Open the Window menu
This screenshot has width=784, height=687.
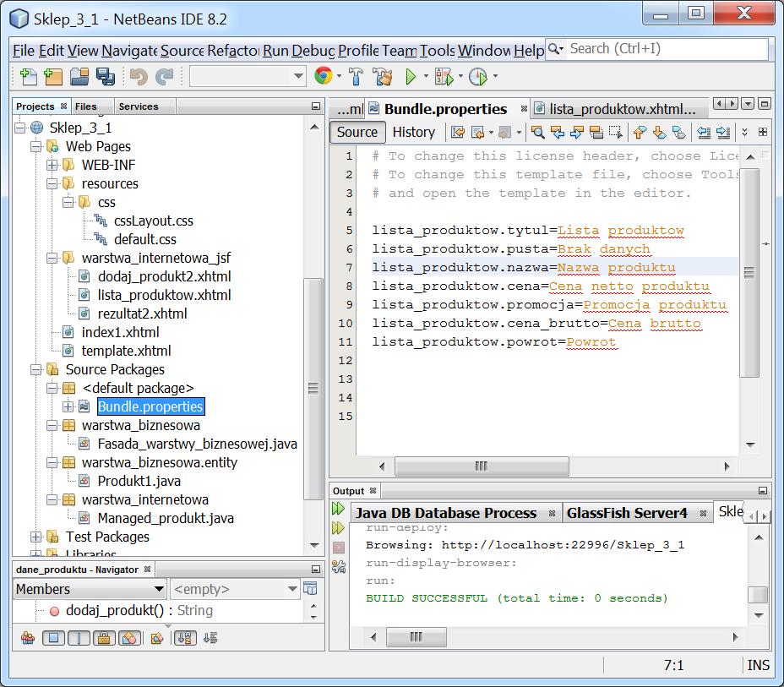point(484,51)
